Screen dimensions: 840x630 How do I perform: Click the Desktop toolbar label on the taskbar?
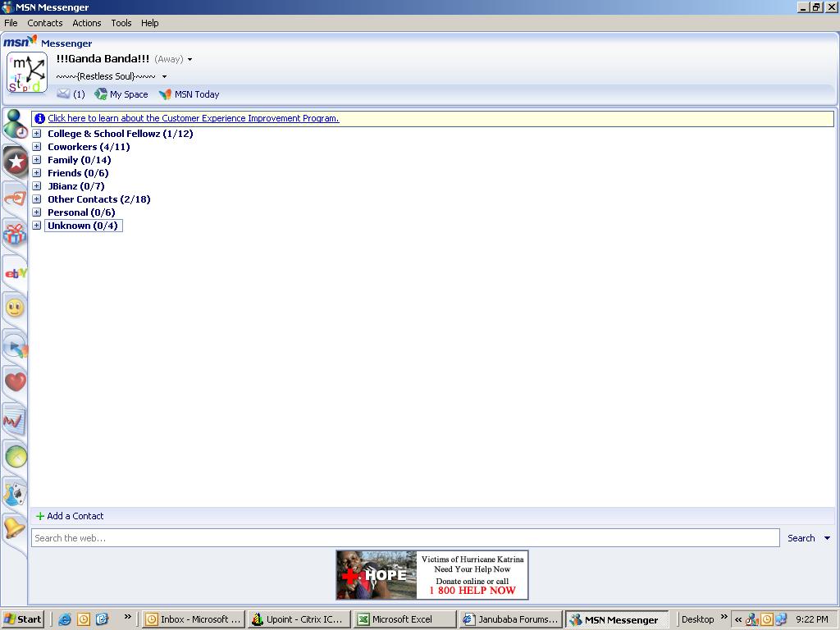point(697,619)
